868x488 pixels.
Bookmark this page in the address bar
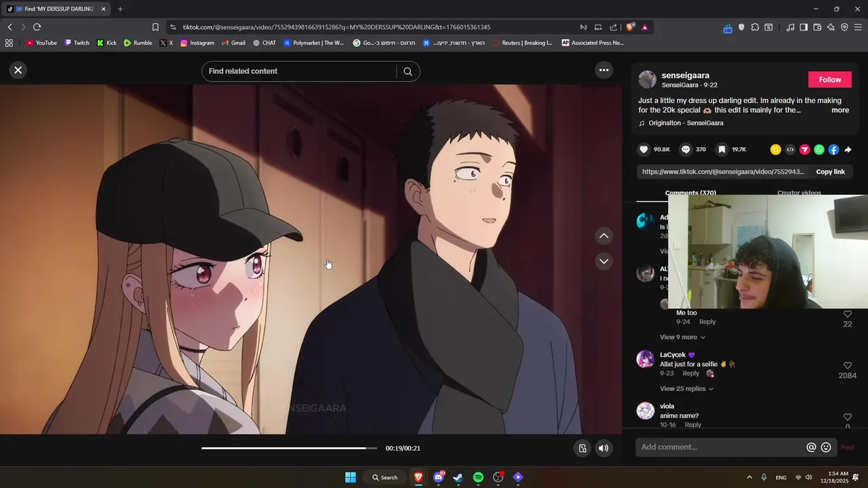(155, 27)
